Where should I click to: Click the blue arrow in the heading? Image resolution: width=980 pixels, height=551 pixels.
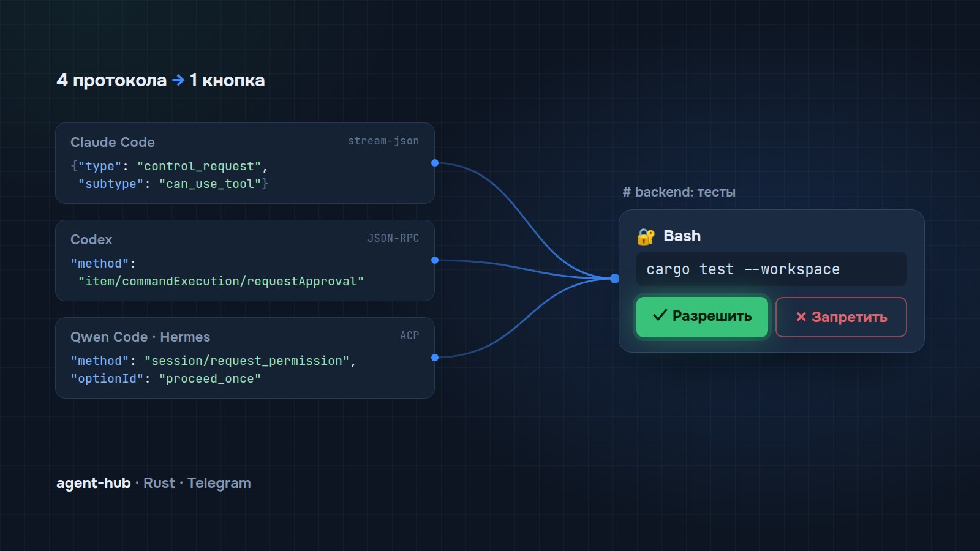click(178, 80)
